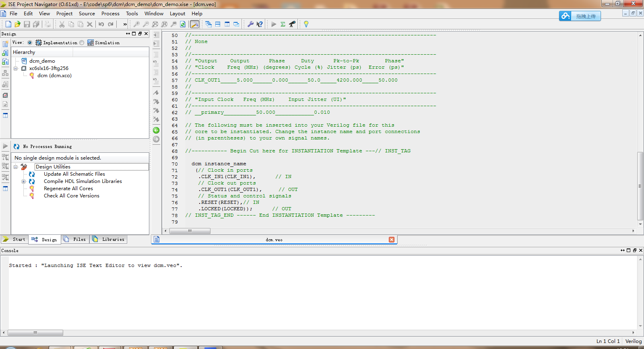The image size is (644, 349).
Task: Select the Simulation view radio button
Action: tap(82, 43)
